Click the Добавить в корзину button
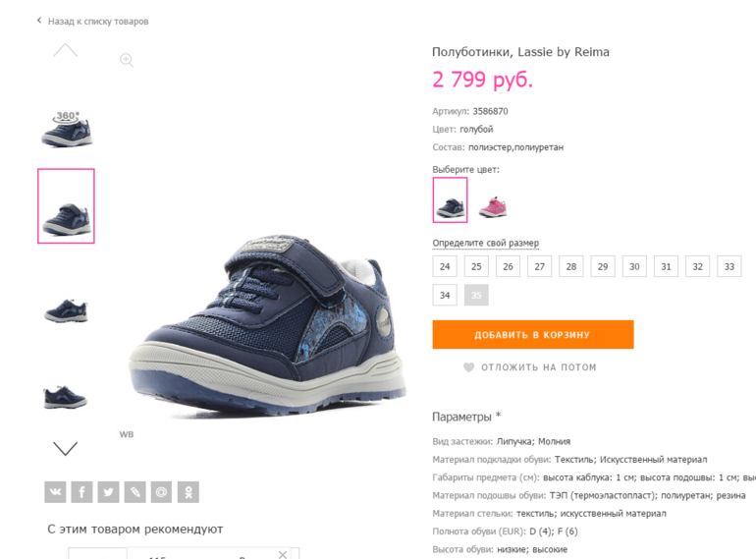756x559 pixels. click(x=533, y=334)
